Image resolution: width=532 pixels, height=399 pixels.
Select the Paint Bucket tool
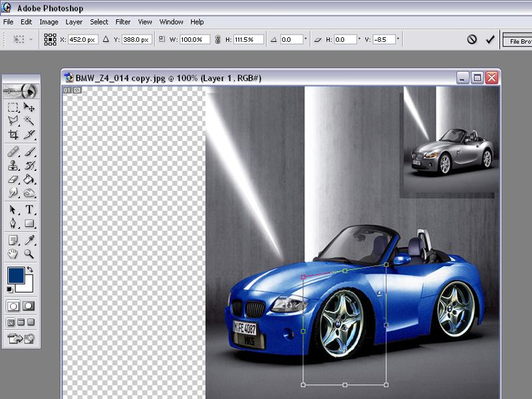29,179
